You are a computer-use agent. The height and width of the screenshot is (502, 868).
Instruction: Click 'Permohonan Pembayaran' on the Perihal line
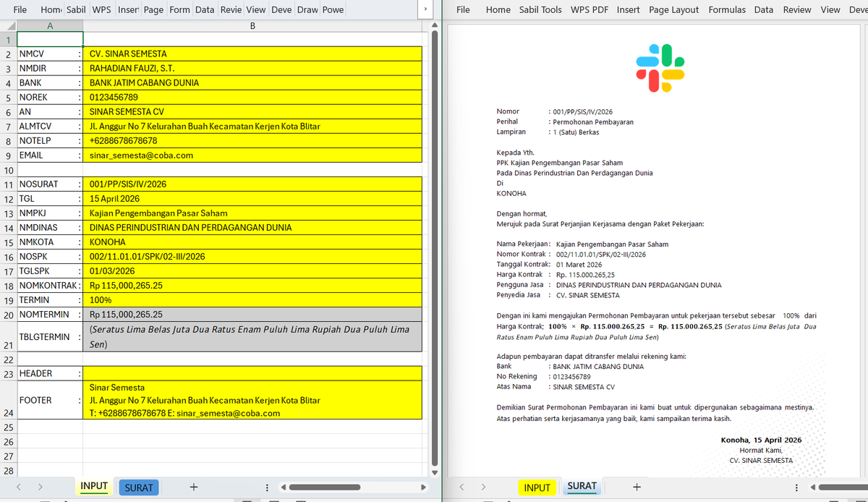click(x=593, y=122)
